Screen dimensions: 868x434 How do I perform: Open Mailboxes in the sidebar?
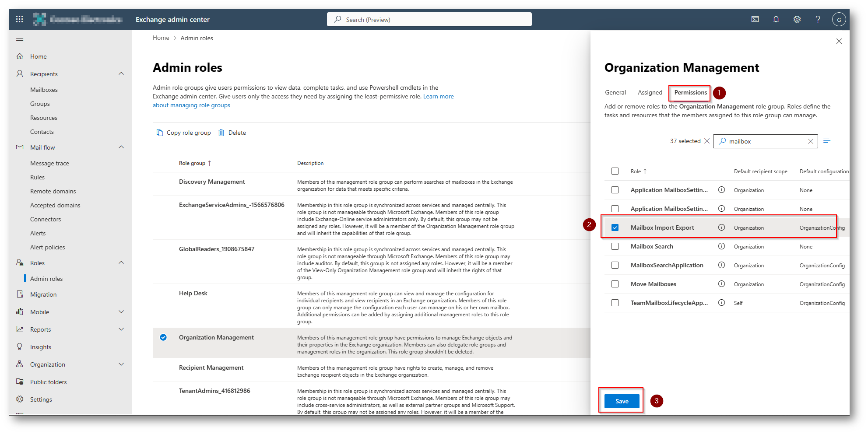point(44,90)
